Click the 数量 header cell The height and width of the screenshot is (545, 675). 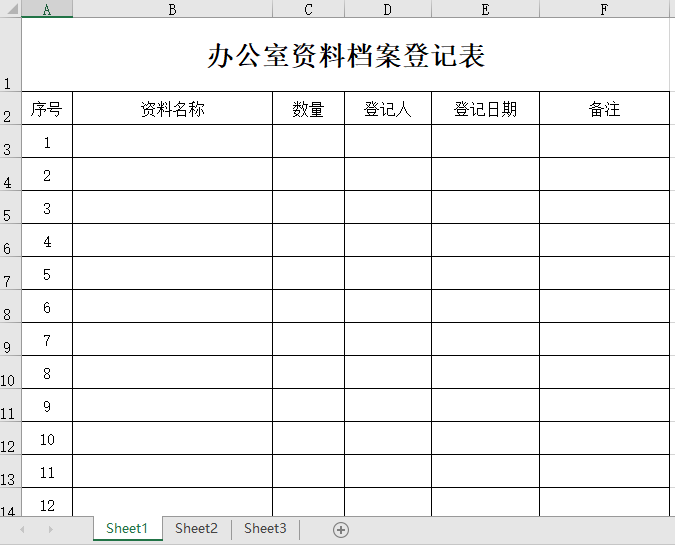tap(308, 109)
